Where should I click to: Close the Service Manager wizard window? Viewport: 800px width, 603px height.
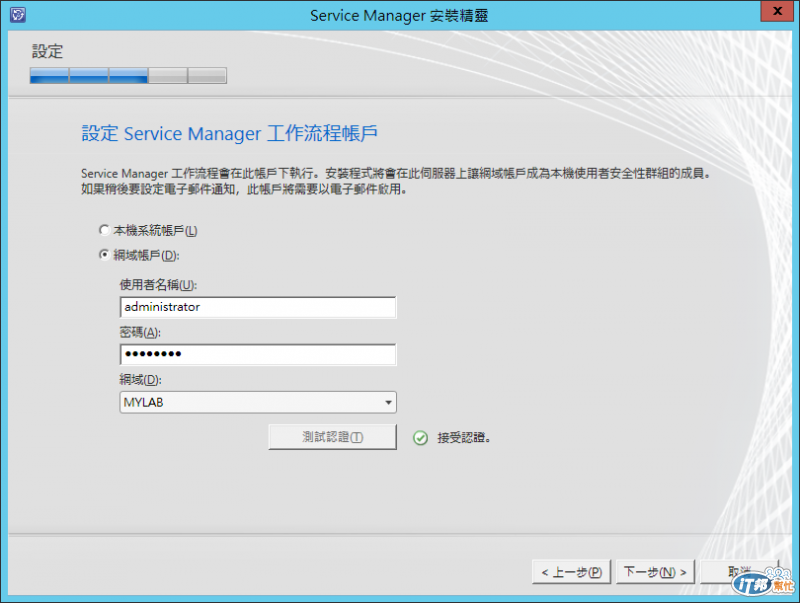(x=777, y=11)
